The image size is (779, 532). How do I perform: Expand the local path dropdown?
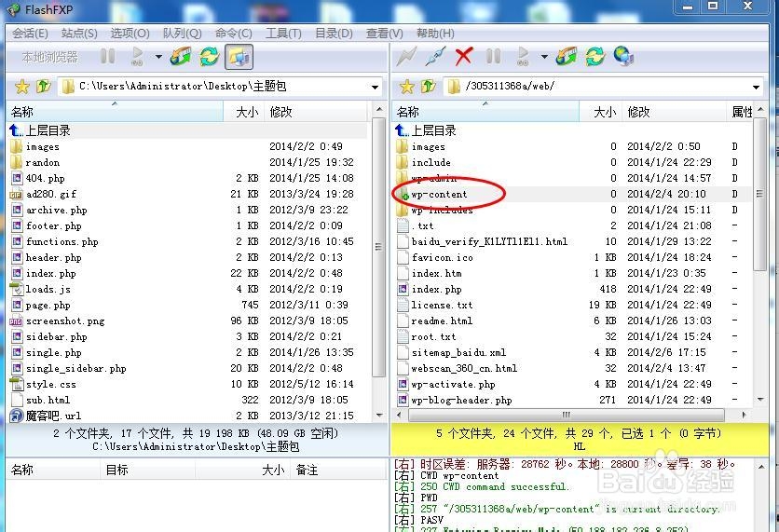(376, 88)
